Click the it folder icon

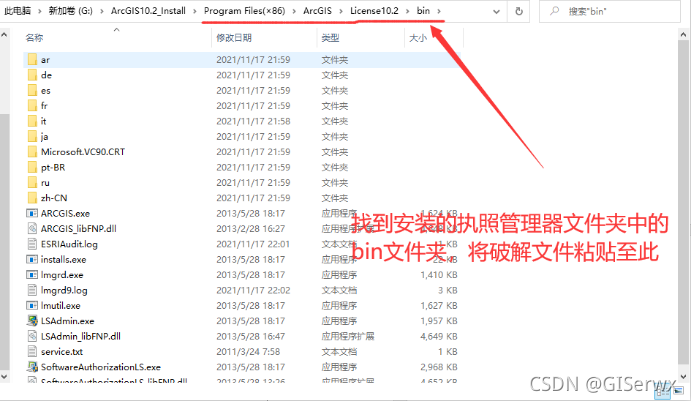coord(32,121)
